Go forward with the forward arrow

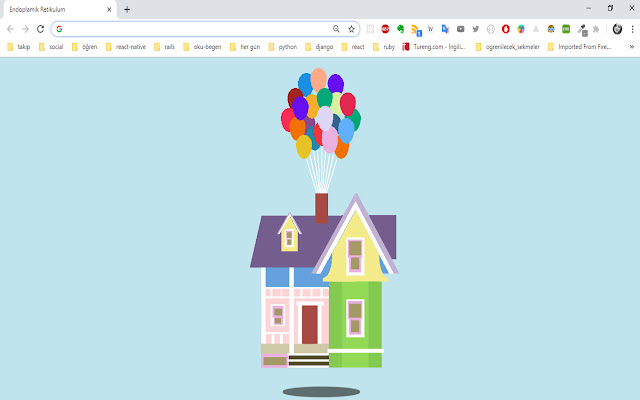[25, 29]
